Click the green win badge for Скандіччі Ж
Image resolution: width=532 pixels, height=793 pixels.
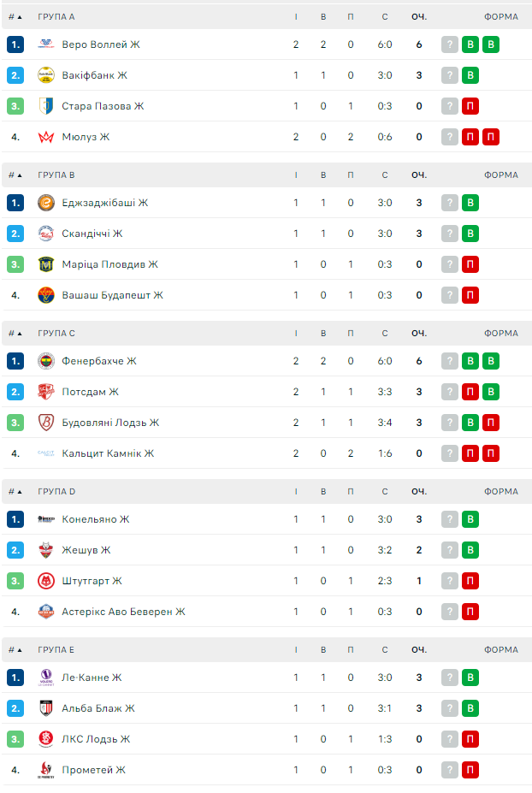[470, 234]
